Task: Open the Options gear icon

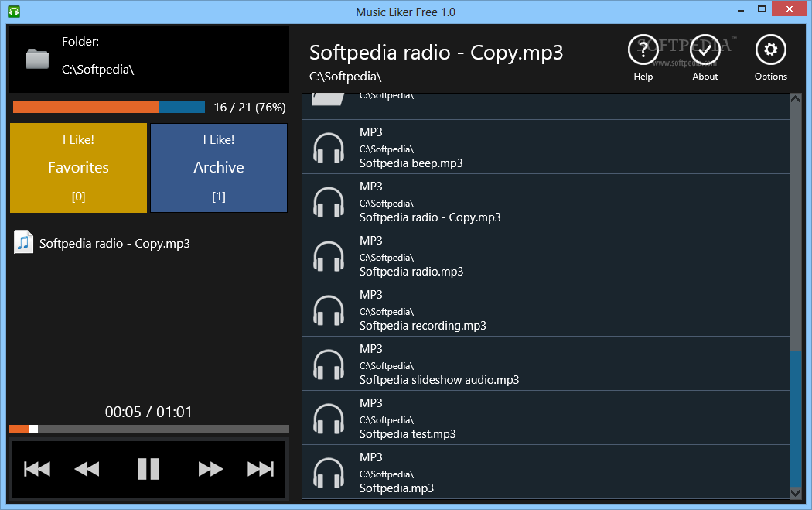Action: coord(770,50)
